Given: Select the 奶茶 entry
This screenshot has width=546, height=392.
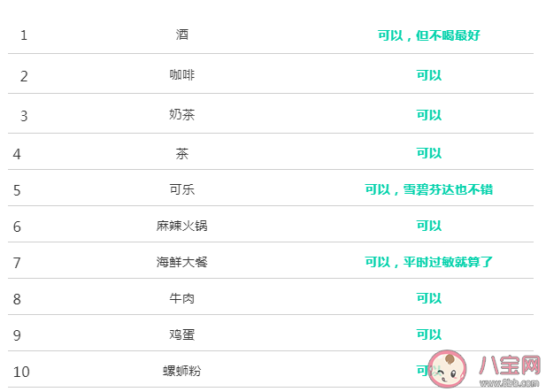Looking at the screenshot, I should coord(182,115).
